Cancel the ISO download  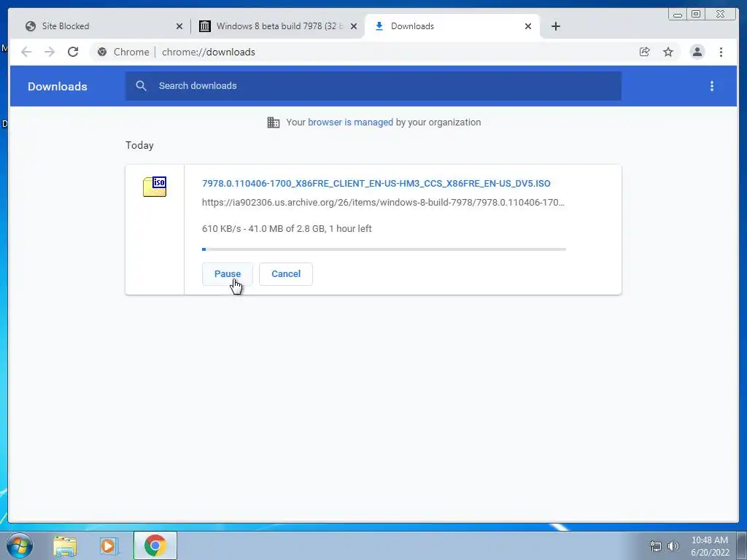(x=286, y=274)
